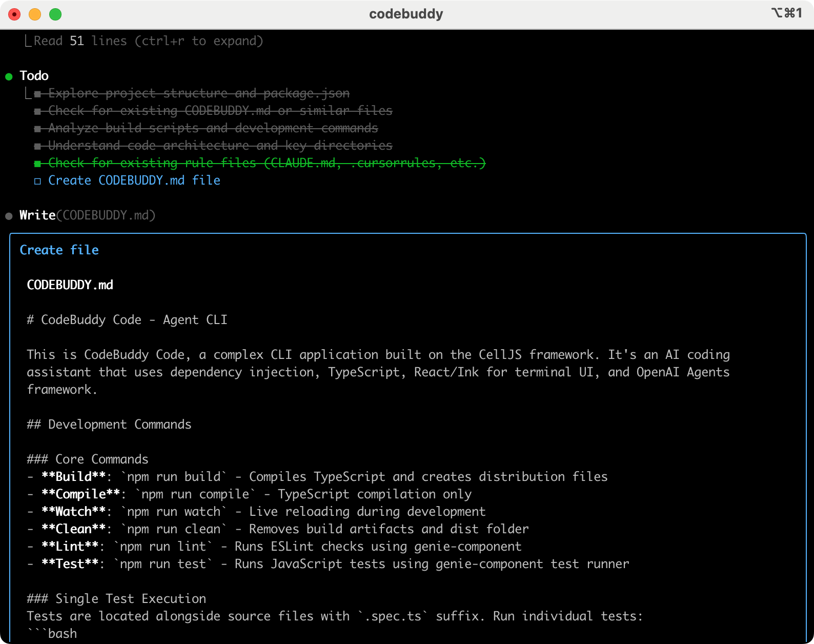This screenshot has height=644, width=814.
Task: Toggle green checkbox for 'Check for existing rule files'
Action: [37, 164]
